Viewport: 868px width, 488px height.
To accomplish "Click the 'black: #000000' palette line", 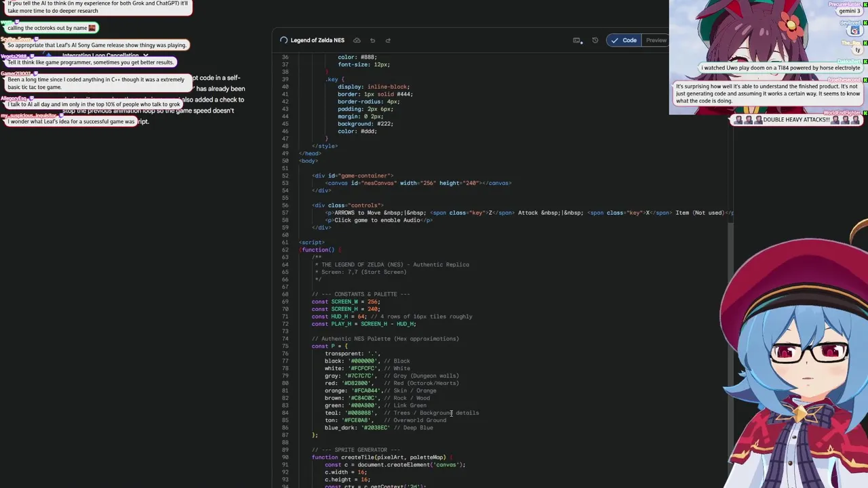I will click(367, 361).
